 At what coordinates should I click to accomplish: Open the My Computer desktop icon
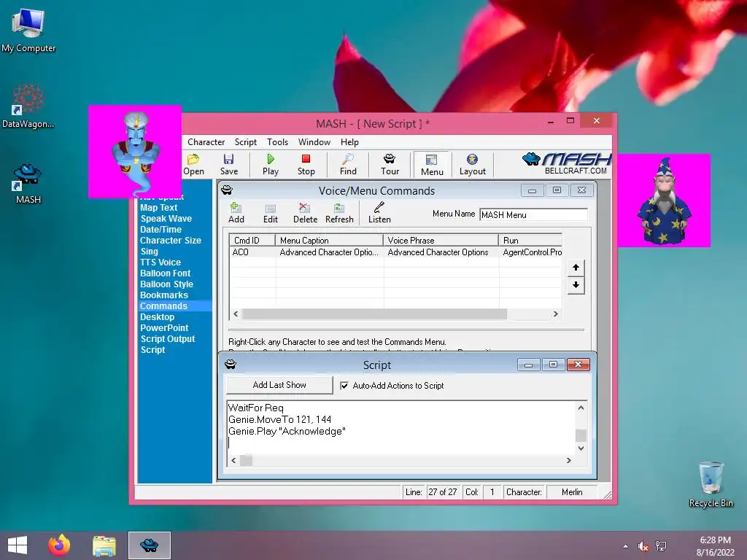(28, 31)
